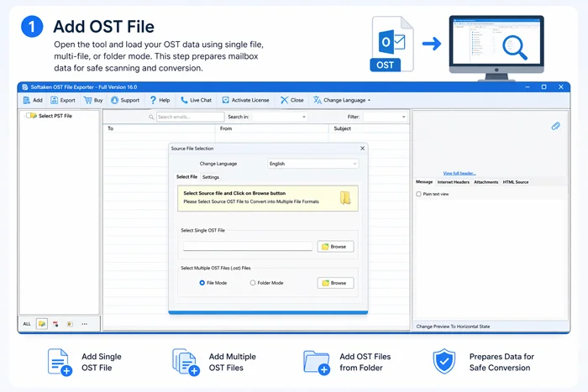
Task: Switch to the Internet Headers tab
Action: pos(454,182)
